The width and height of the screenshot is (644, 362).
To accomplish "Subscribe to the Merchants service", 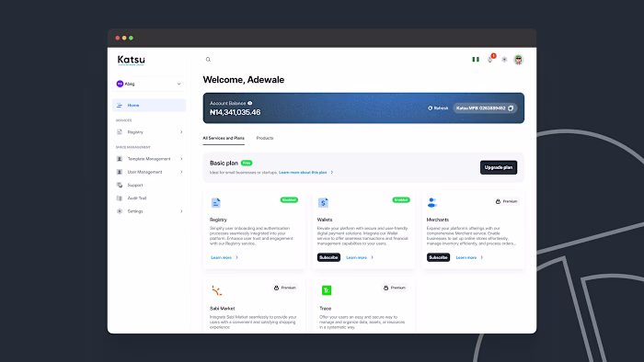I will click(438, 257).
